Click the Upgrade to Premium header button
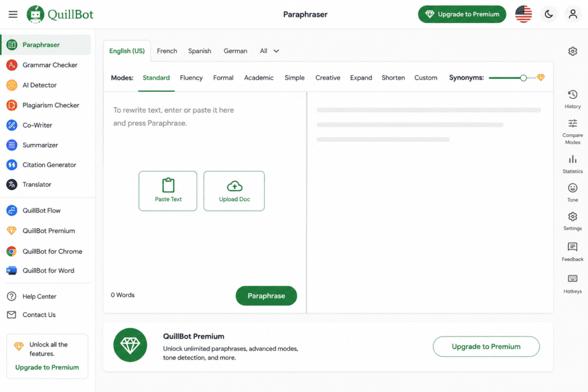 [462, 14]
